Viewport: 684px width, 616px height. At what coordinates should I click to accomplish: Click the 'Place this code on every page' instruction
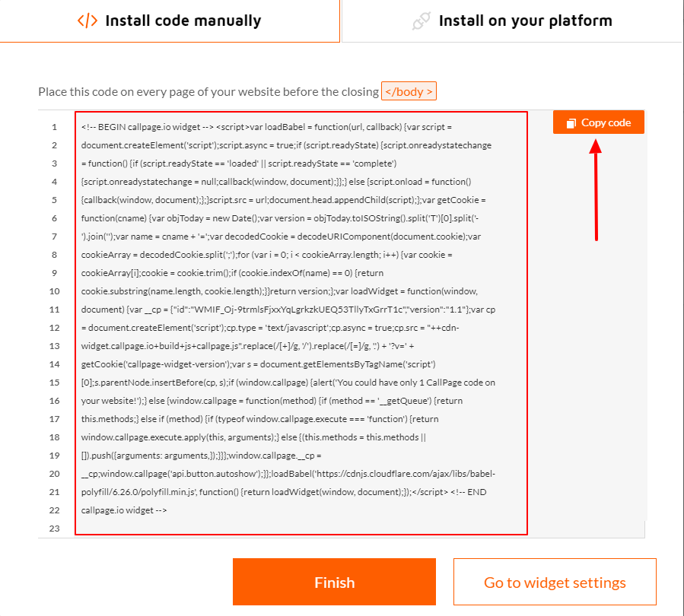208,92
